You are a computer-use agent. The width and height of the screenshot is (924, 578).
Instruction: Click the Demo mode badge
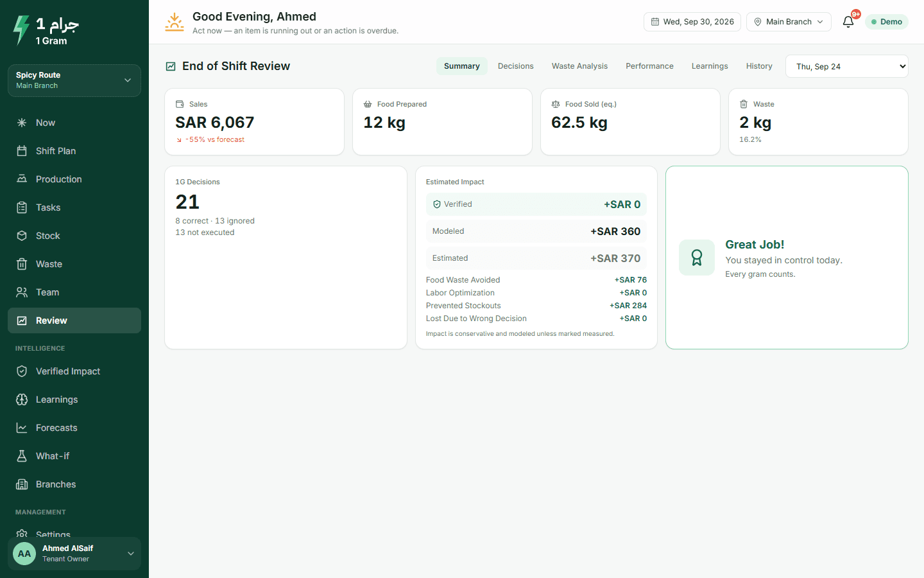point(887,22)
